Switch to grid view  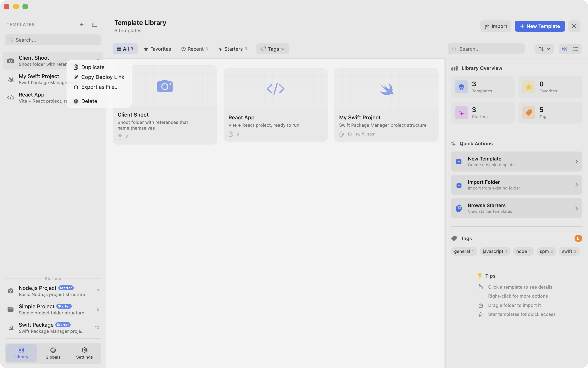564,49
